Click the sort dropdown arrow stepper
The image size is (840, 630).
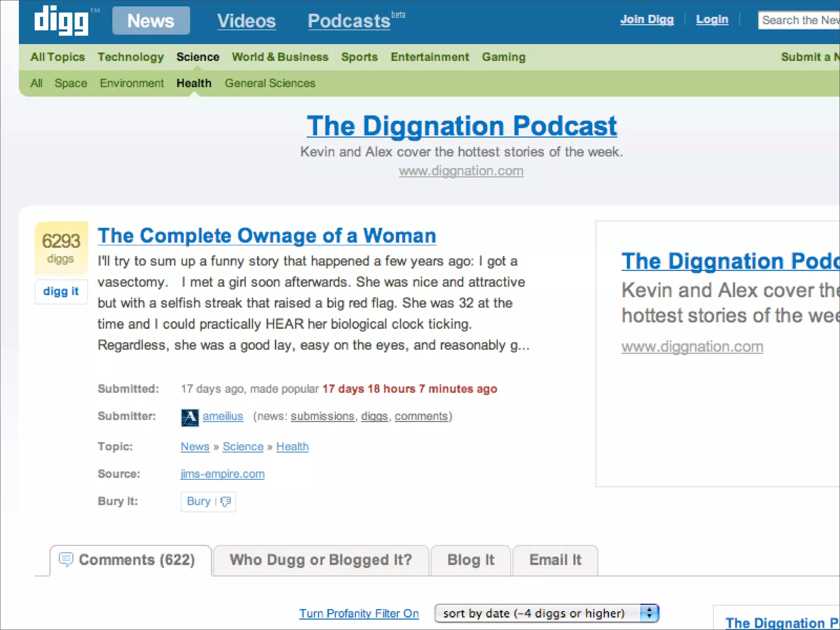(x=649, y=613)
